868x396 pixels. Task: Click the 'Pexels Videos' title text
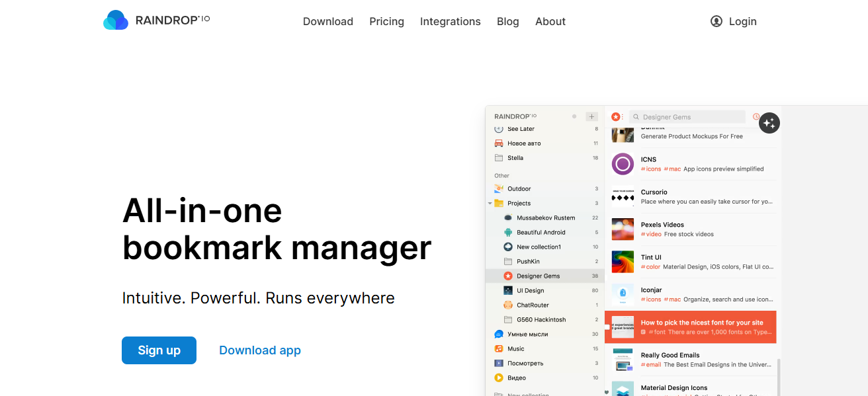pyautogui.click(x=662, y=225)
